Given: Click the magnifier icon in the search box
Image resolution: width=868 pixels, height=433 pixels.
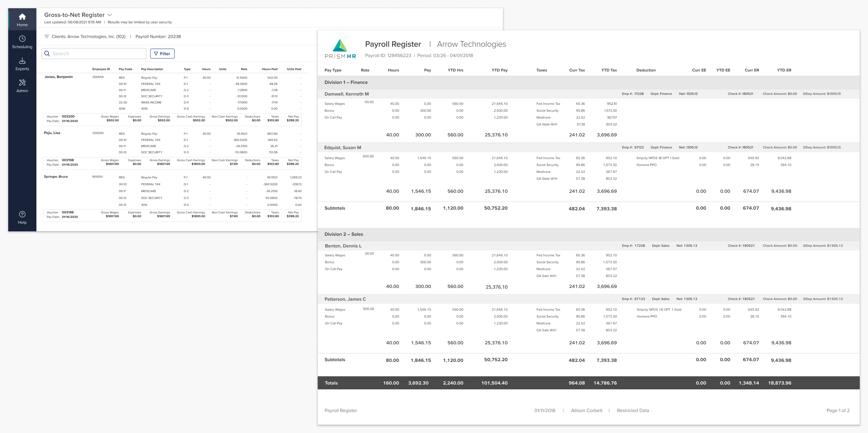Looking at the screenshot, I should [47, 54].
